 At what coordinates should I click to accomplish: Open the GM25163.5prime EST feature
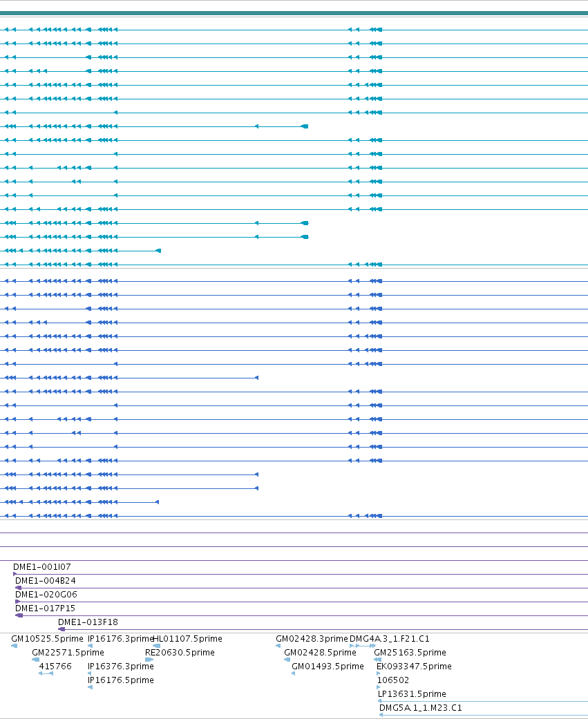(x=410, y=652)
